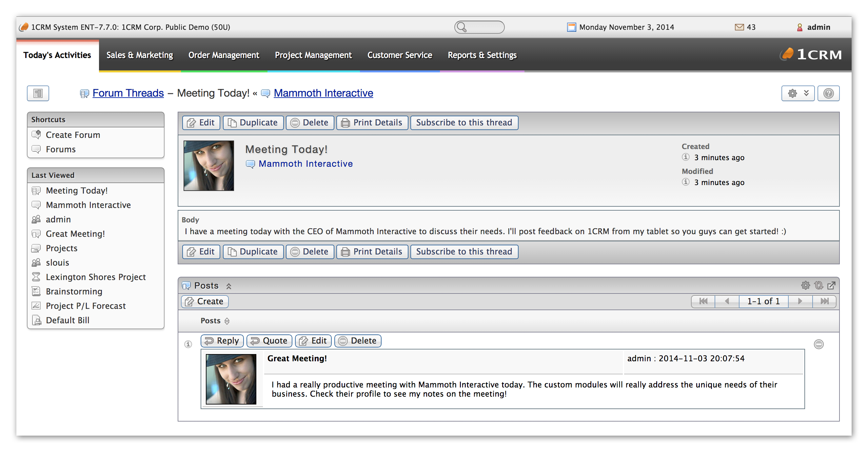Click Create Forum shortcut
868x452 pixels.
[x=73, y=135]
